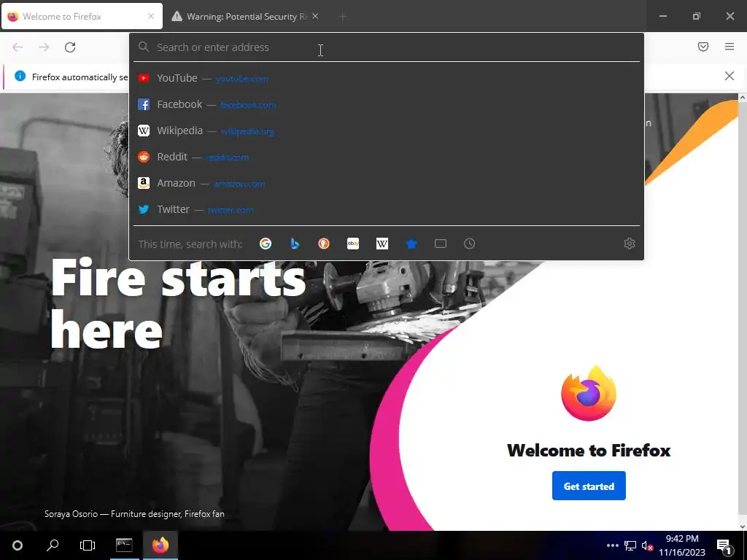Search in Bookmarks star icon
This screenshot has height=560, width=747.
(411, 244)
